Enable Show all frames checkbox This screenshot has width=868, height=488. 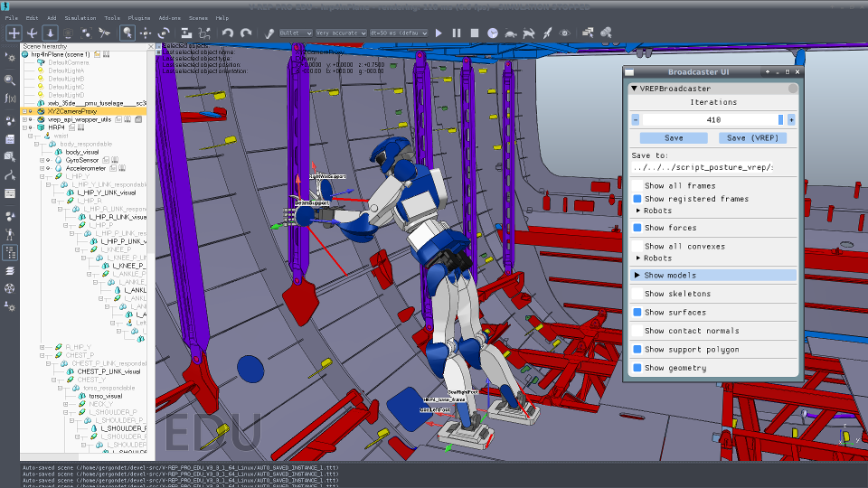[637, 186]
